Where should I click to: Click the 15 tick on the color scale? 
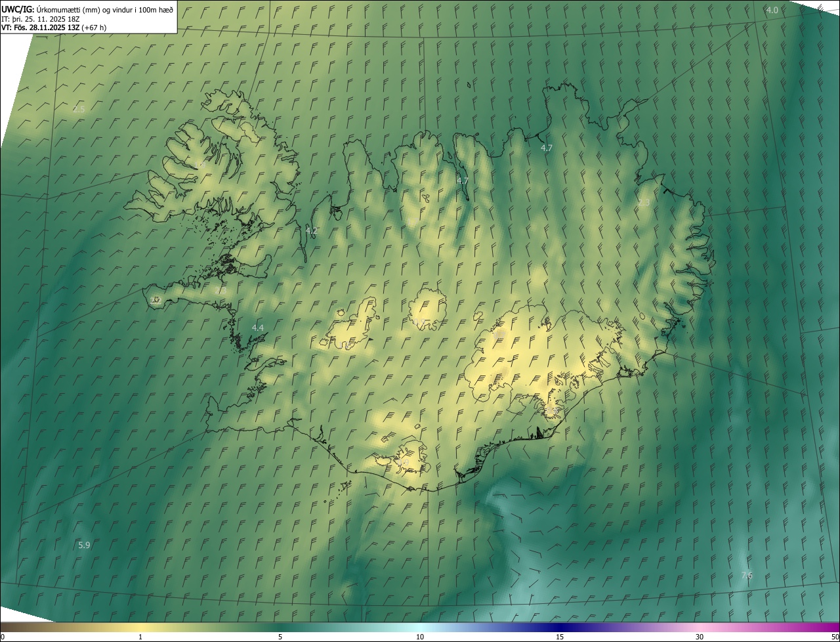(560, 637)
